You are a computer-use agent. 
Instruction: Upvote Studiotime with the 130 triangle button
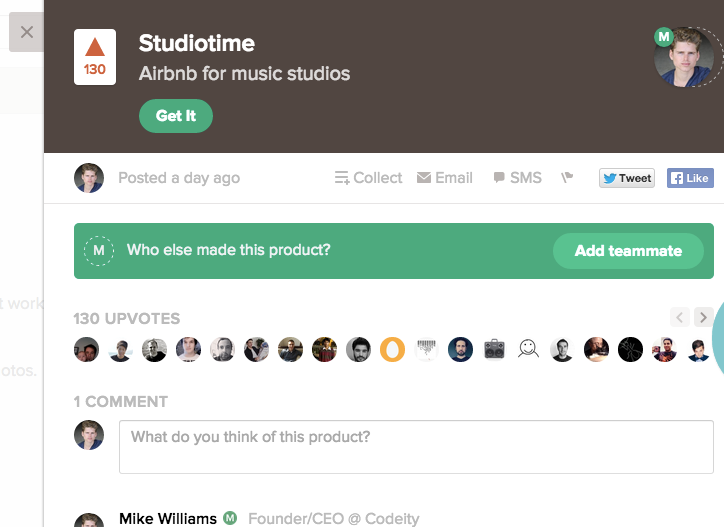coord(95,57)
